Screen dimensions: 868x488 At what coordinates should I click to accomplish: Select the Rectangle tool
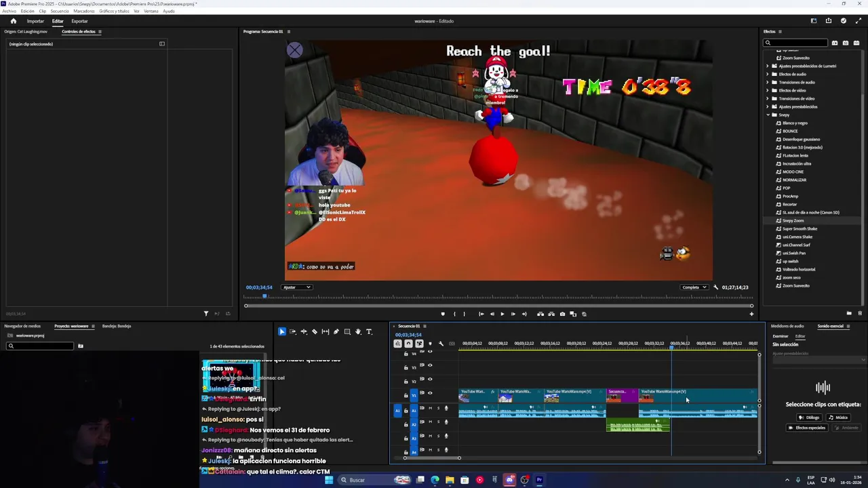click(347, 331)
